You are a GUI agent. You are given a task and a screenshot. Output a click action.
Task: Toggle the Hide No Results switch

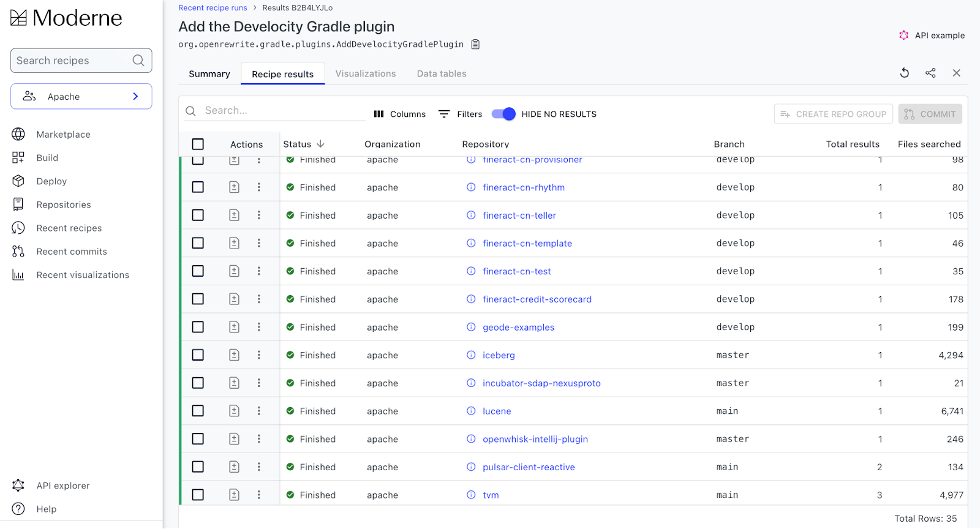pos(503,114)
